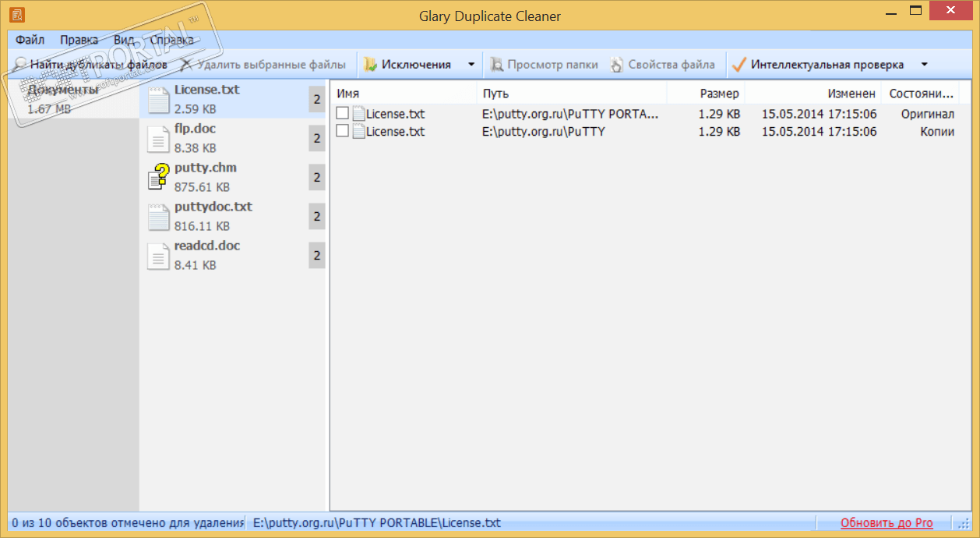
Task: Click status bar path E:\putty.org.ru\PuTTY PORTABLE\License.txt
Action: click(x=377, y=523)
